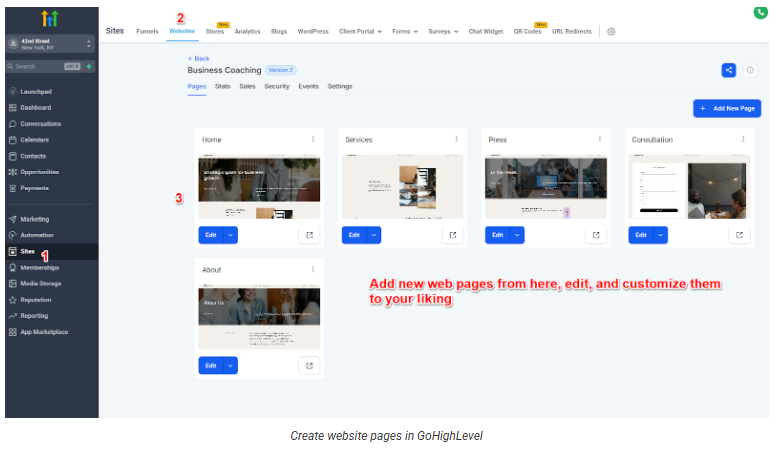Open the Stores tab
Screen dimensions: 778x453
[x=215, y=32]
